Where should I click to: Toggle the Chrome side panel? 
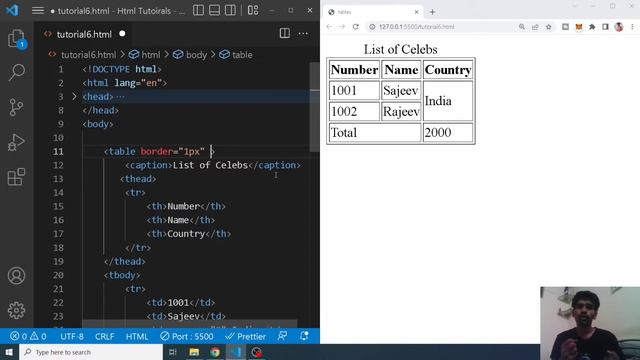coord(605,27)
